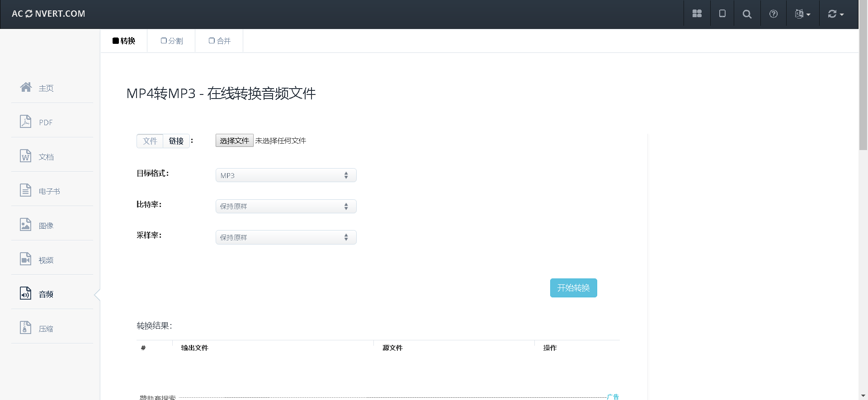Click the grid apps icon in header

697,14
